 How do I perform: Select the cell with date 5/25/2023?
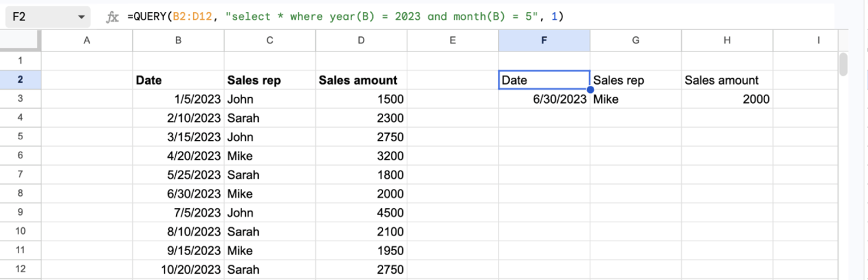pos(179,175)
